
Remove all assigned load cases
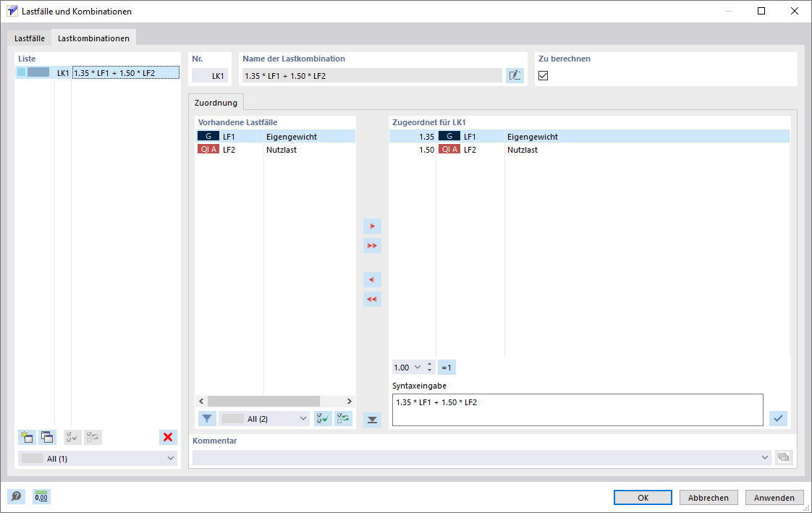[372, 300]
